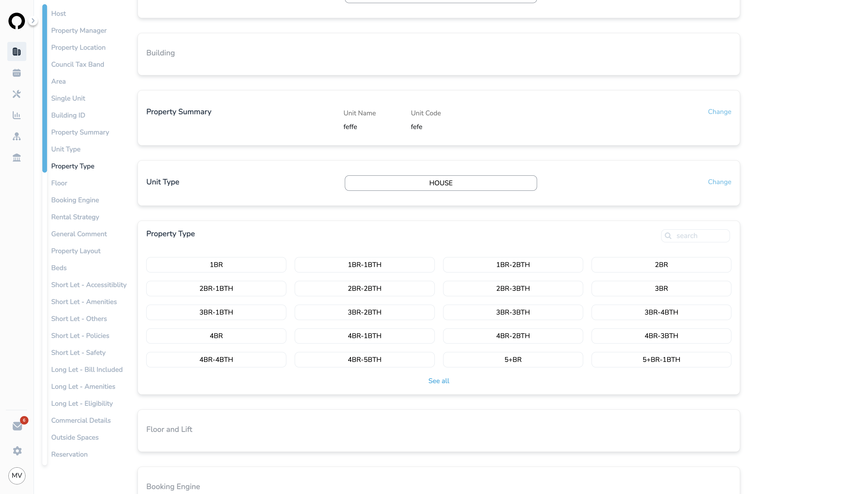Select the 3BR-3BTH property type
The image size is (868, 494).
(x=513, y=312)
